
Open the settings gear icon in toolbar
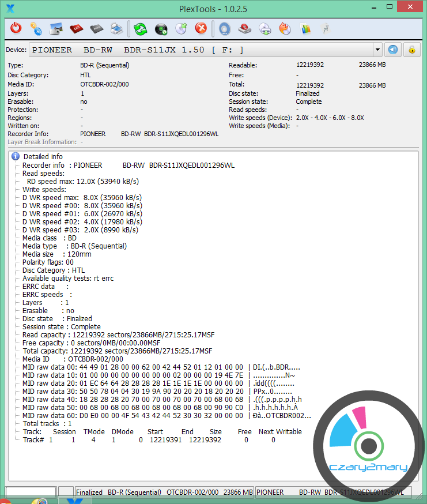pos(36,28)
